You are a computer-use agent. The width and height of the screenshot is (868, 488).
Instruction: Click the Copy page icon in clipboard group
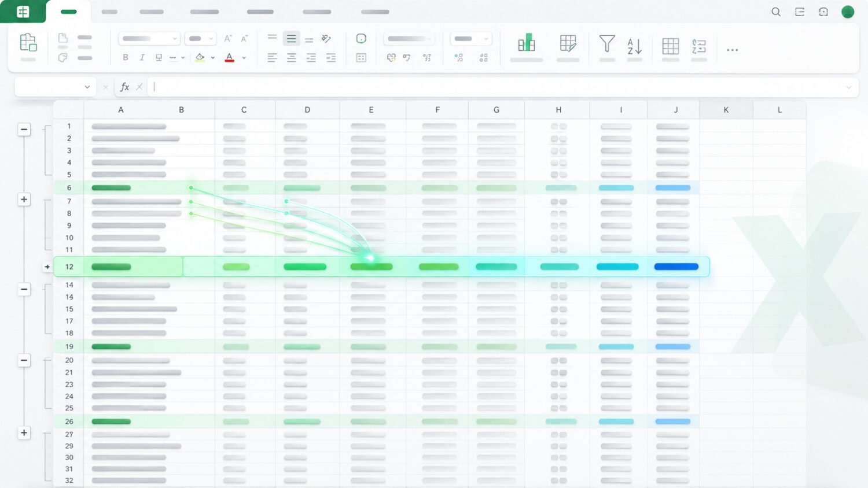click(x=62, y=38)
